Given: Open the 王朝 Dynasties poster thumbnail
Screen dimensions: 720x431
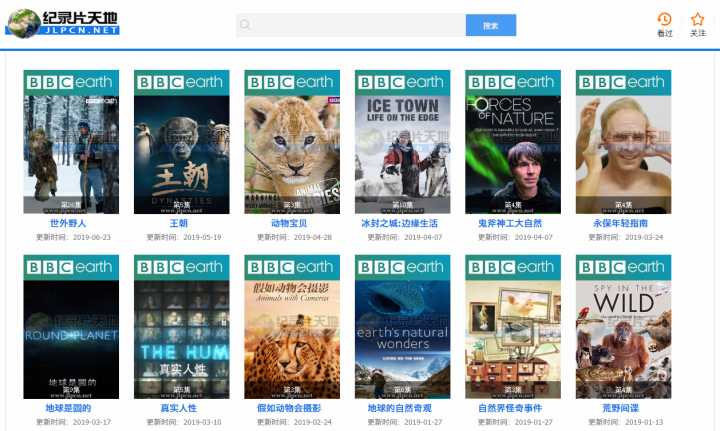Looking at the screenshot, I should tap(181, 142).
